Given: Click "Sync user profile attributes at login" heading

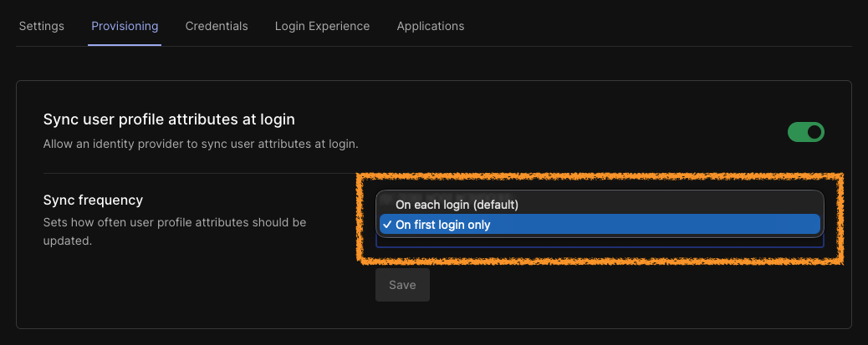Looking at the screenshot, I should point(169,119).
